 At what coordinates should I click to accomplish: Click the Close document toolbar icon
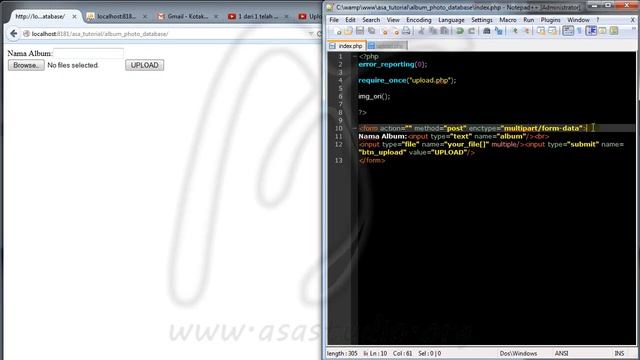coord(384,31)
